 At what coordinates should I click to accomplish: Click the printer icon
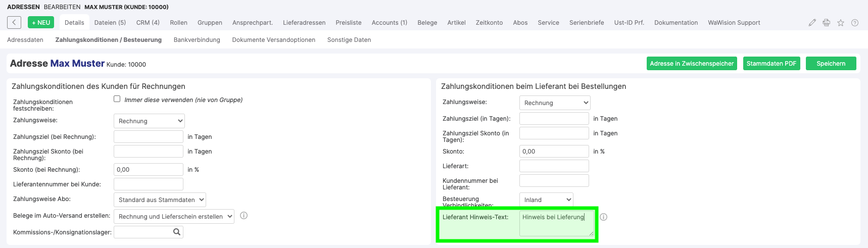click(x=826, y=23)
